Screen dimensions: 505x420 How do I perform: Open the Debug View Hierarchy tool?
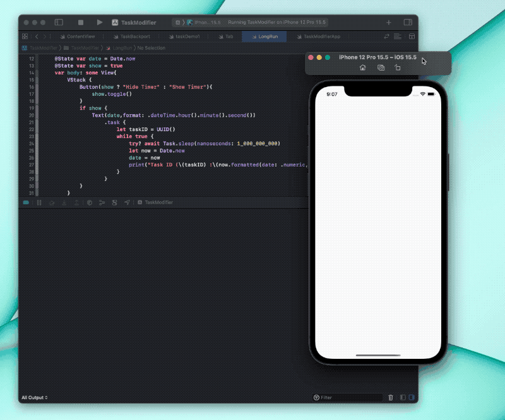pyautogui.click(x=88, y=202)
